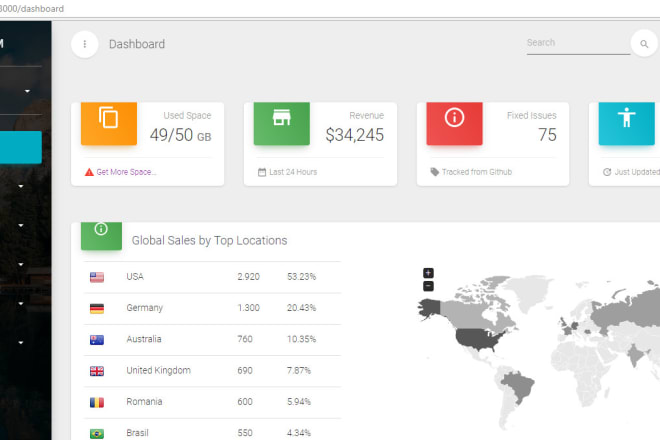Click the green Revenue store icon
Viewport: 660px width, 440px height.
tap(282, 117)
